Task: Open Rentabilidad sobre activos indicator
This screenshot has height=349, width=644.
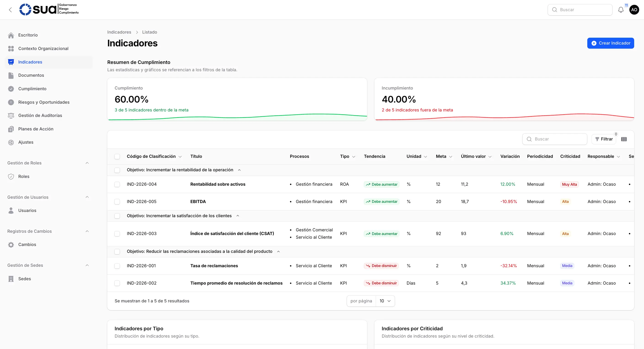Action: click(218, 184)
